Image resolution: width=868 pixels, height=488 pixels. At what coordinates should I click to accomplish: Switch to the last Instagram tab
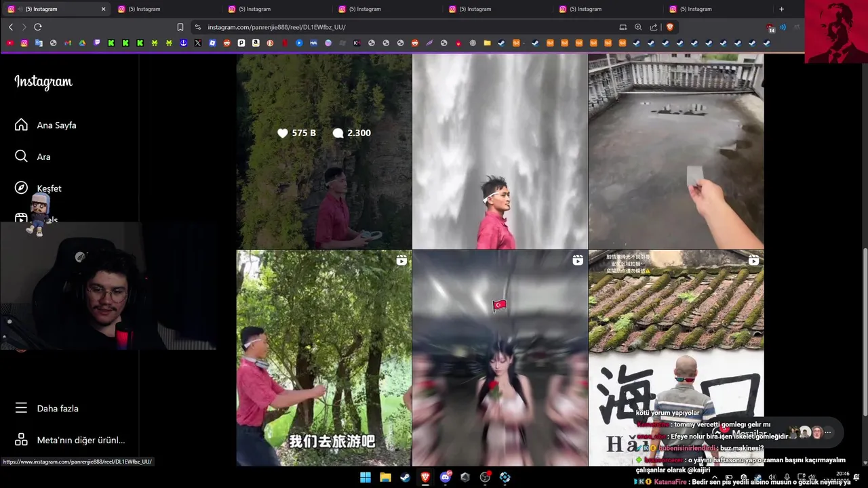coord(719,9)
